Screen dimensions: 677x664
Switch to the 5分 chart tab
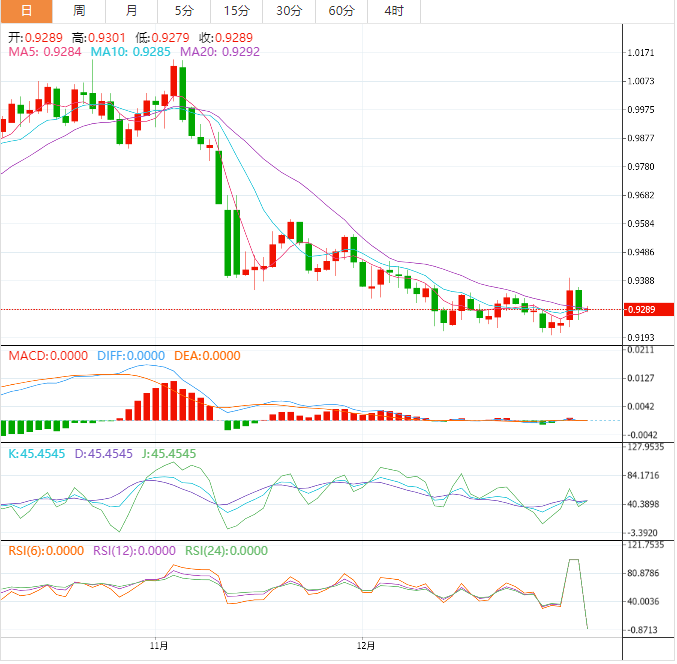tap(184, 11)
